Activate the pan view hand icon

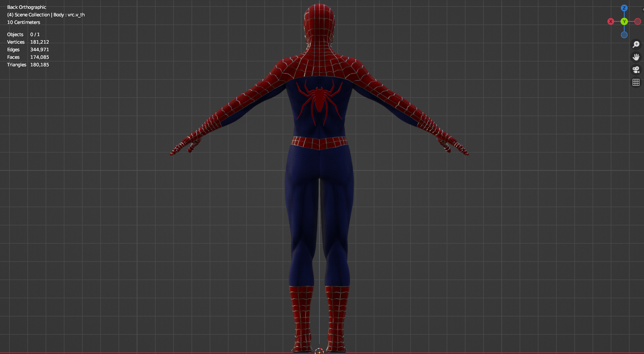[636, 57]
